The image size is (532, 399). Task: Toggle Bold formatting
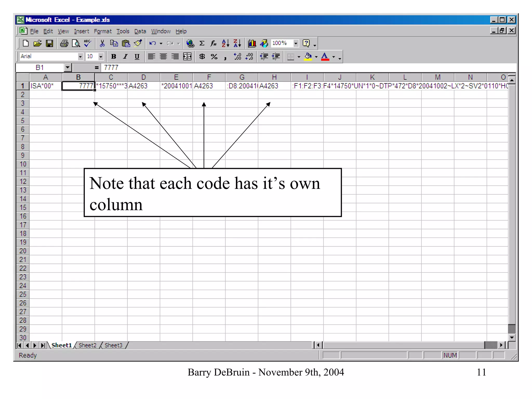(114, 57)
